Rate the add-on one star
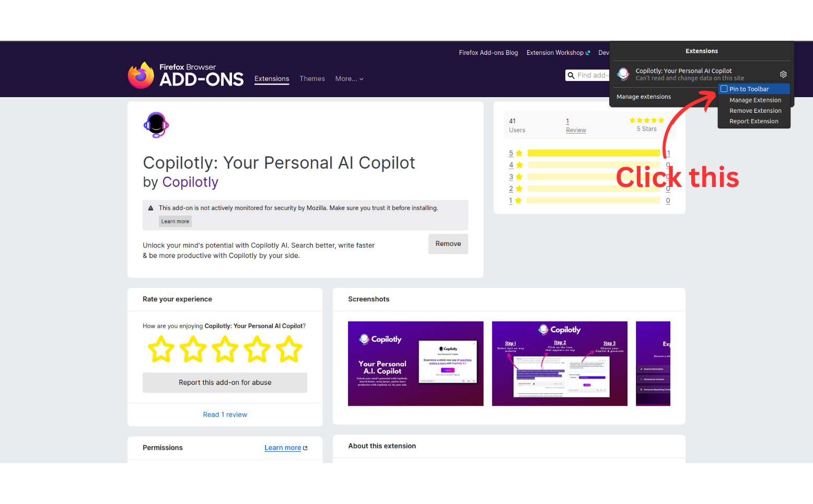This screenshot has width=813, height=504. (x=161, y=349)
